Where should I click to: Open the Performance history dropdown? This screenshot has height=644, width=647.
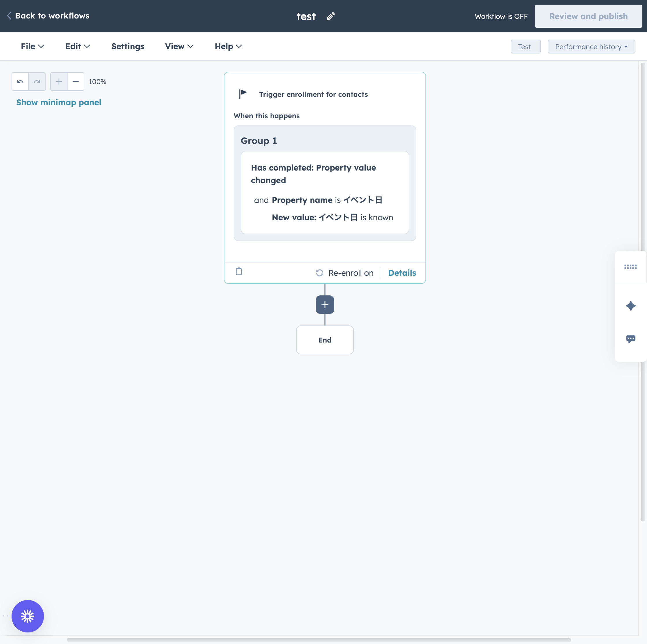(x=591, y=47)
